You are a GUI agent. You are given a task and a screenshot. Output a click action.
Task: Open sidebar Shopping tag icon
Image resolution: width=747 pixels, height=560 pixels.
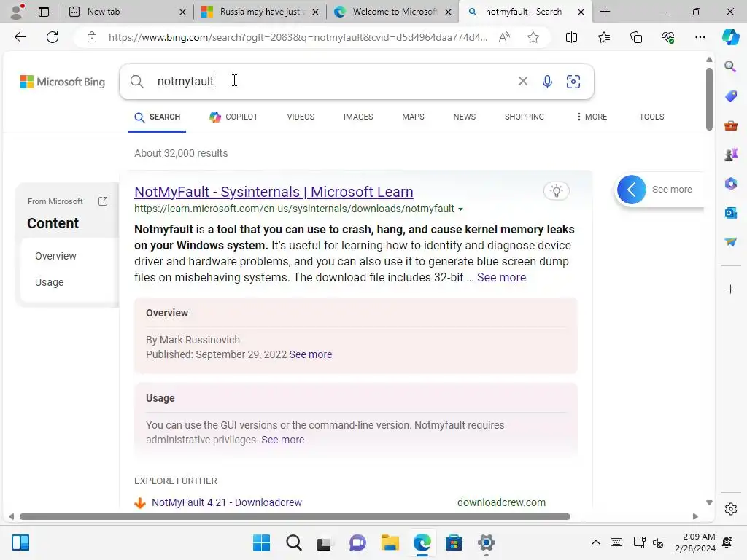point(730,96)
